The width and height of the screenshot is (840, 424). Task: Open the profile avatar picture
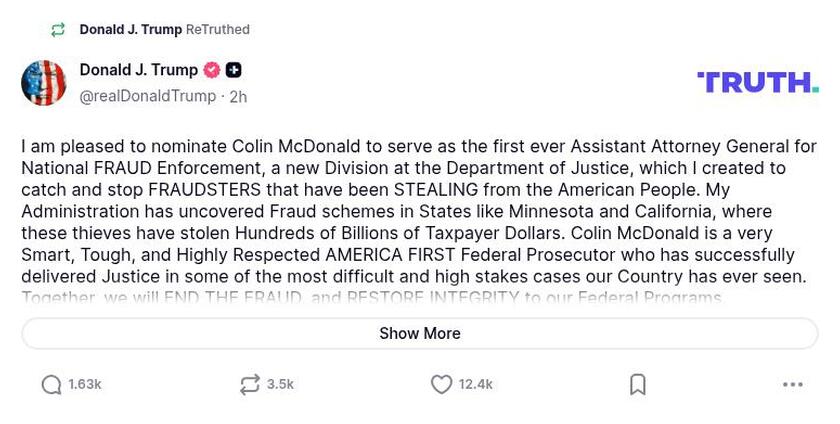coord(44,83)
